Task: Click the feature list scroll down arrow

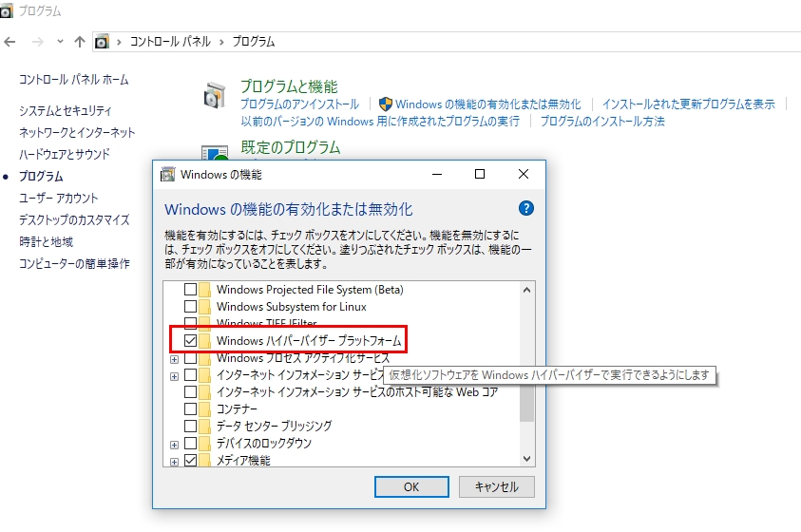Action: click(x=526, y=459)
